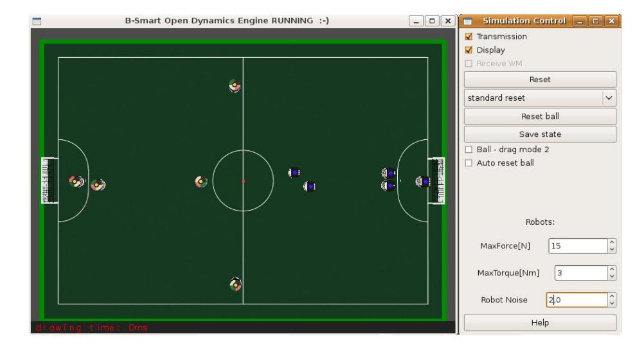This screenshot has height=348, width=644.
Task: Minimize the Simulation Control window
Action: coord(580,21)
